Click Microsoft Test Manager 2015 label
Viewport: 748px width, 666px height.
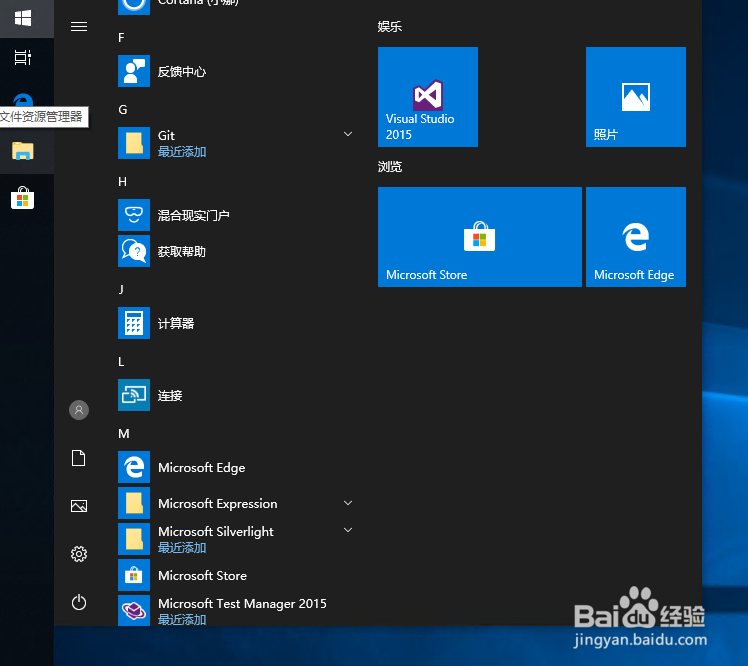click(242, 604)
